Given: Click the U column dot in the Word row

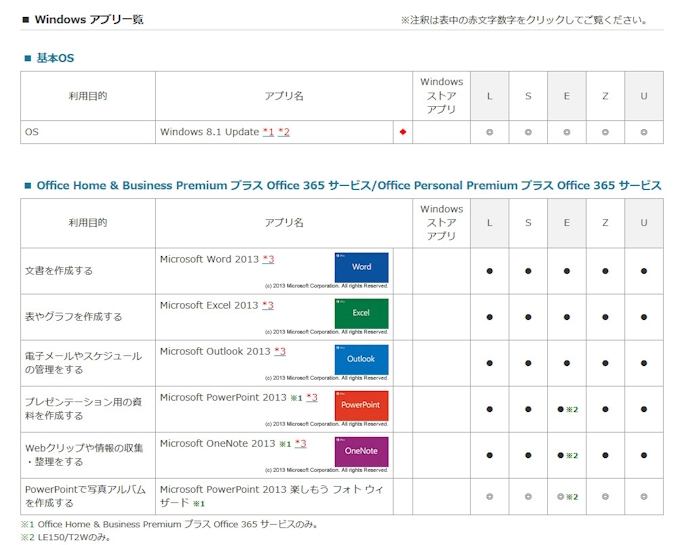Looking at the screenshot, I should [644, 271].
